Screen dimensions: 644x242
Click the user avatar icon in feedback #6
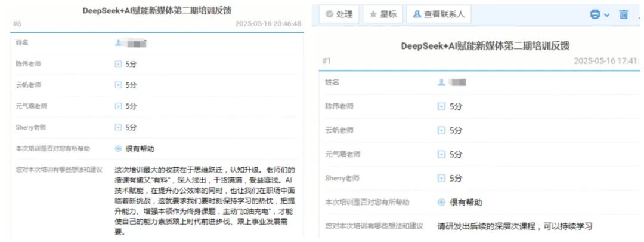(118, 42)
